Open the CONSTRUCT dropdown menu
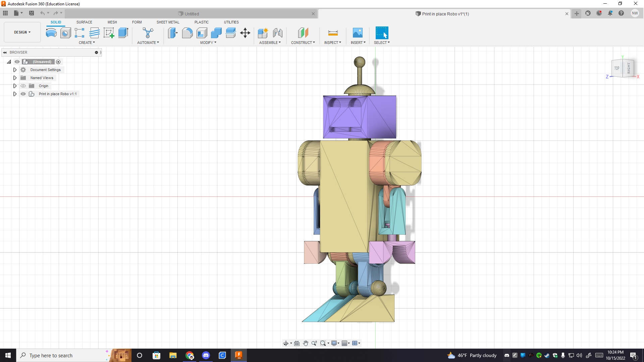Screen dimensions: 644x362 click(x=303, y=43)
